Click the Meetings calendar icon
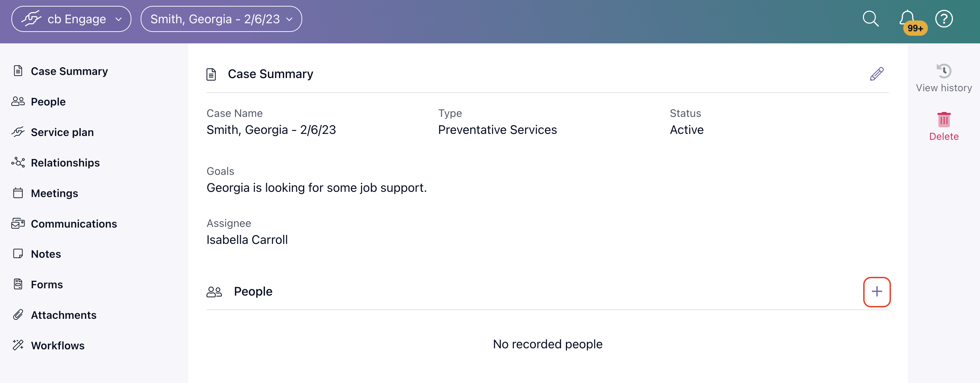Image resolution: width=980 pixels, height=383 pixels. coord(18,193)
